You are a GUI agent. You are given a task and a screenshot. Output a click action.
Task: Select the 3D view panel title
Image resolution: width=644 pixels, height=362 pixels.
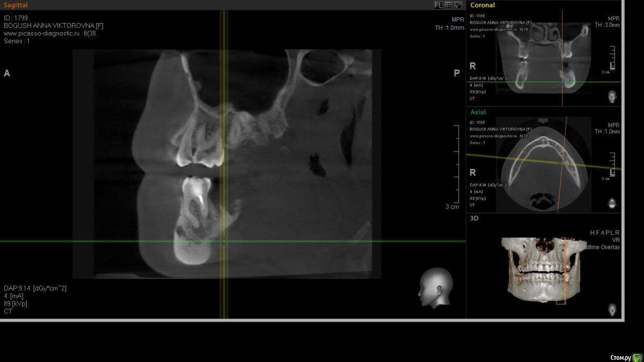point(474,219)
